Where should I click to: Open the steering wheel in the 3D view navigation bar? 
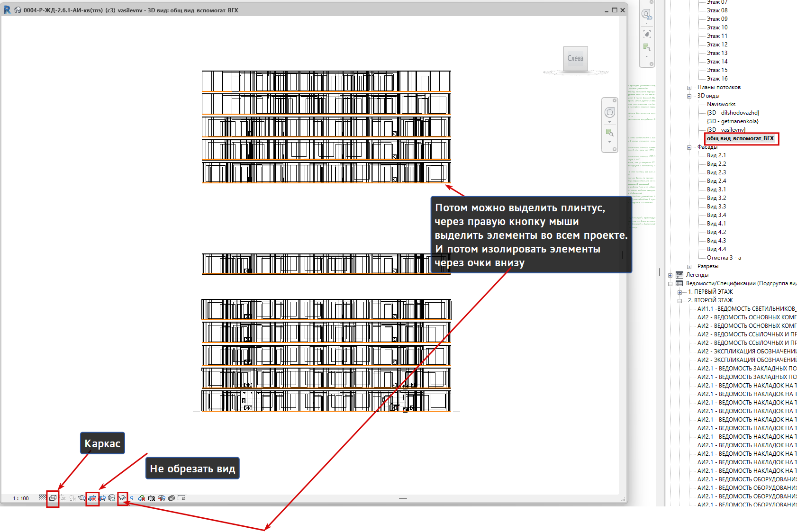point(610,112)
